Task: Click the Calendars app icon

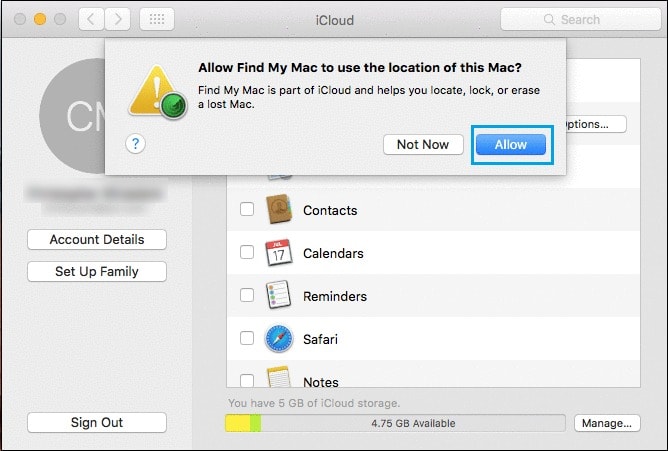Action: pos(278,253)
